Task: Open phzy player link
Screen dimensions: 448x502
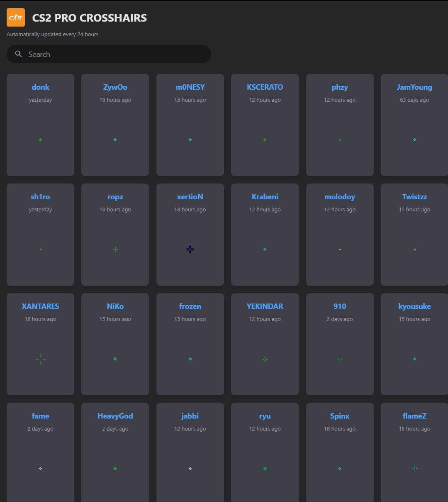Action: [340, 87]
